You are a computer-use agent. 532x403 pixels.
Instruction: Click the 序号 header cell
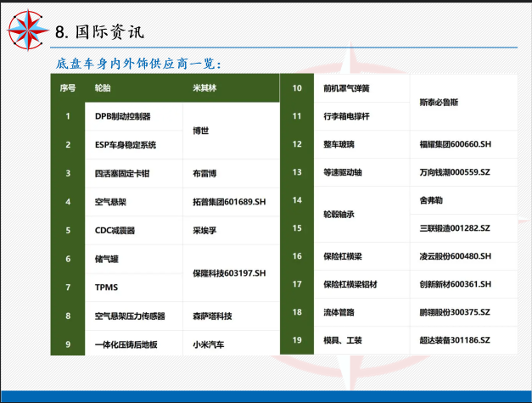[68, 88]
